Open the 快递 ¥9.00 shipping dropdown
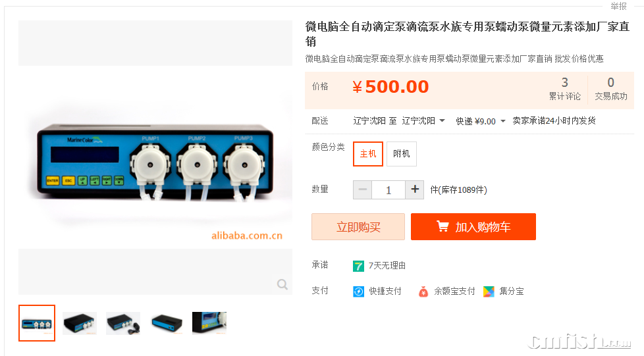 coord(481,121)
